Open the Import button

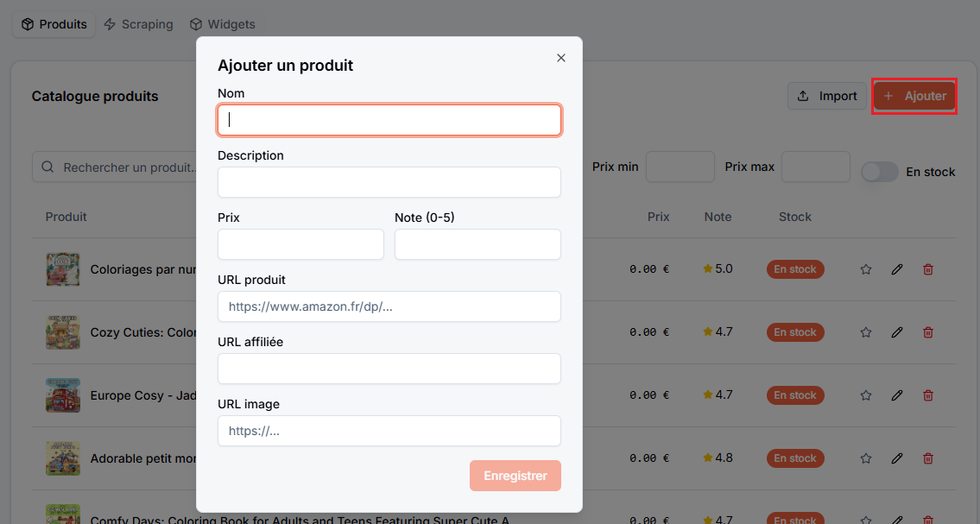(x=827, y=96)
